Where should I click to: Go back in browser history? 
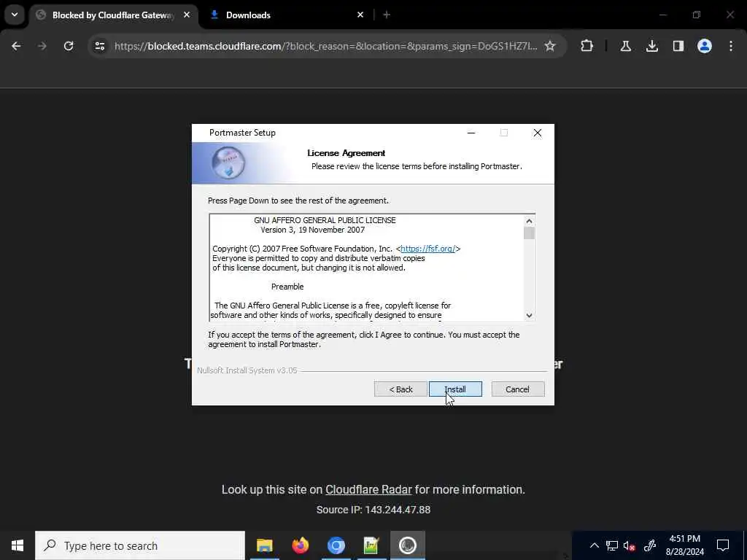(16, 46)
